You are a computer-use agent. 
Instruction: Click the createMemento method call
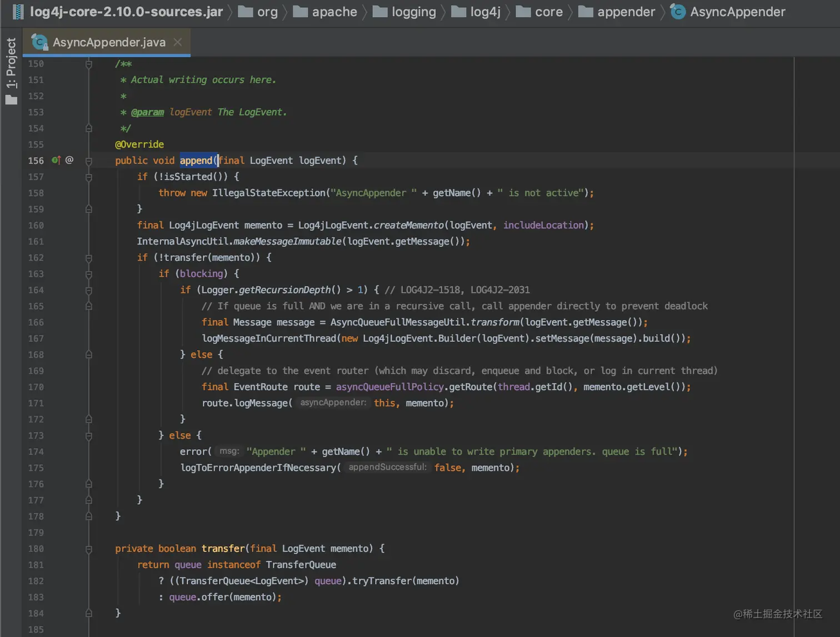[x=408, y=225]
